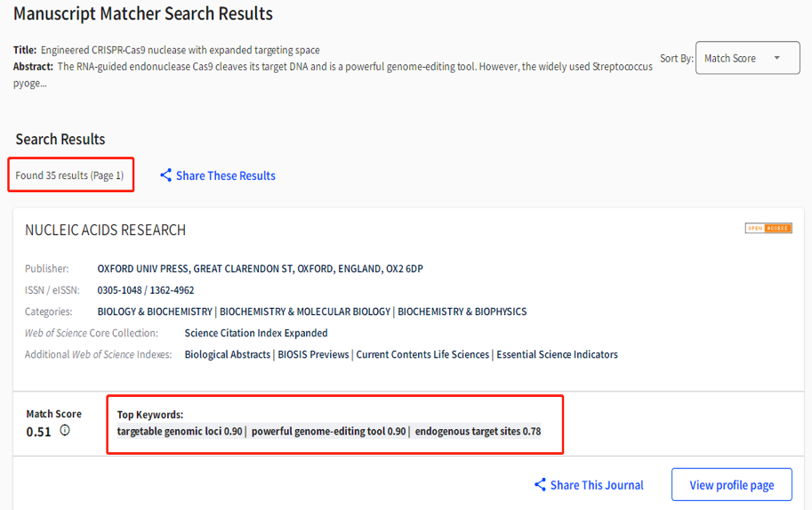Click the Match Score info icon
Viewport: 812px width, 510px height.
coord(65,431)
